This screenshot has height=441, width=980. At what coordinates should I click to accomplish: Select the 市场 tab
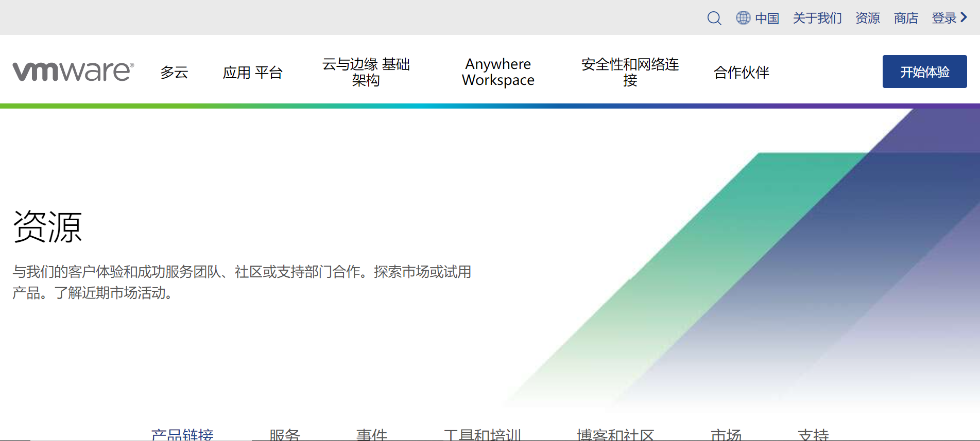tap(726, 435)
